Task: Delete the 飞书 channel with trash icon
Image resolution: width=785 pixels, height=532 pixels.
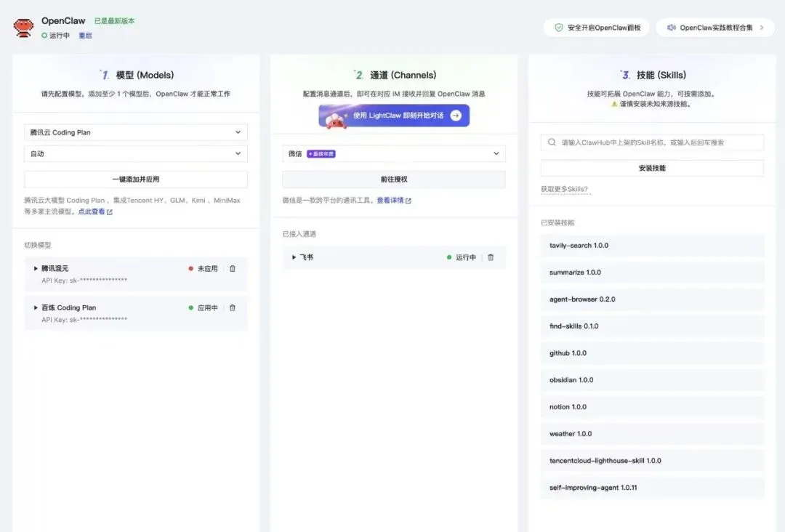Action: pos(491,257)
